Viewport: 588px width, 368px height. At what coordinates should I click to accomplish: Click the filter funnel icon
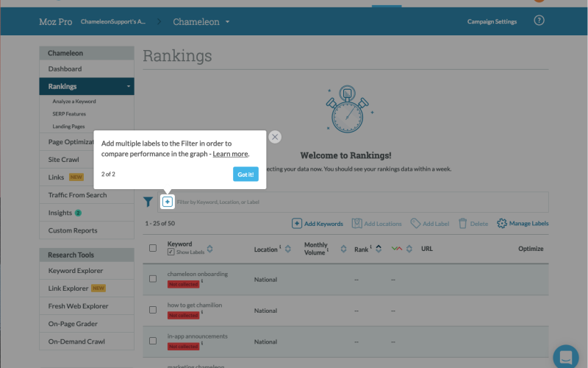tap(148, 202)
